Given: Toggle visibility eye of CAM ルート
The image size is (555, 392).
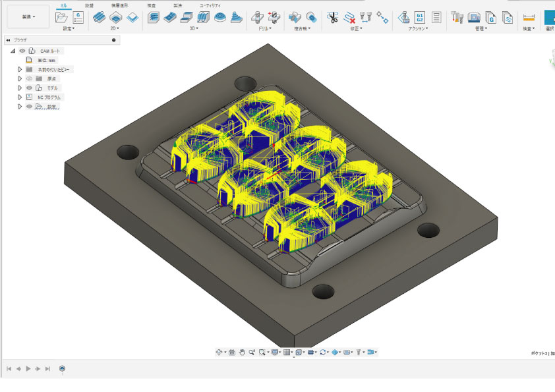Looking at the screenshot, I should pyautogui.click(x=22, y=51).
